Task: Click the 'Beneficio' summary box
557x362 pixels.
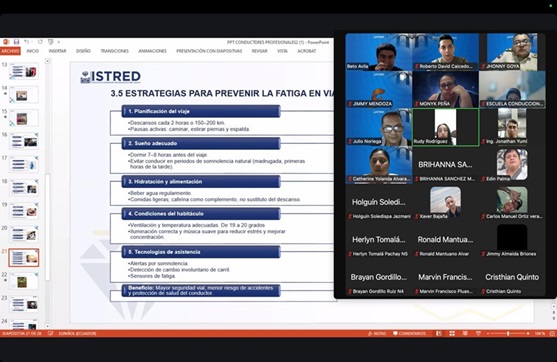Action: tap(201, 290)
